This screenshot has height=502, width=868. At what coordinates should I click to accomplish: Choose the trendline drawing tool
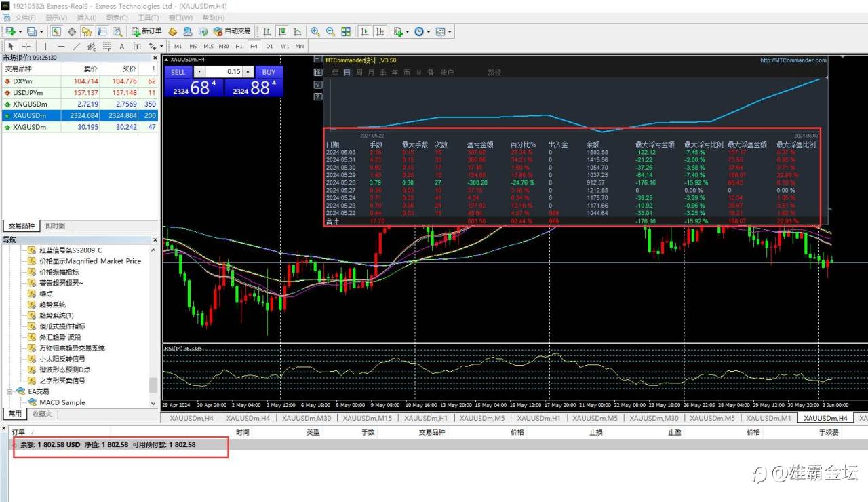[76, 46]
